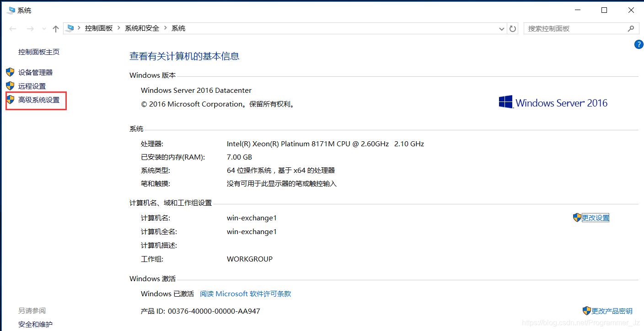The height and width of the screenshot is (331, 644).
Task: Click computer icon in address bar
Action: 70,28
